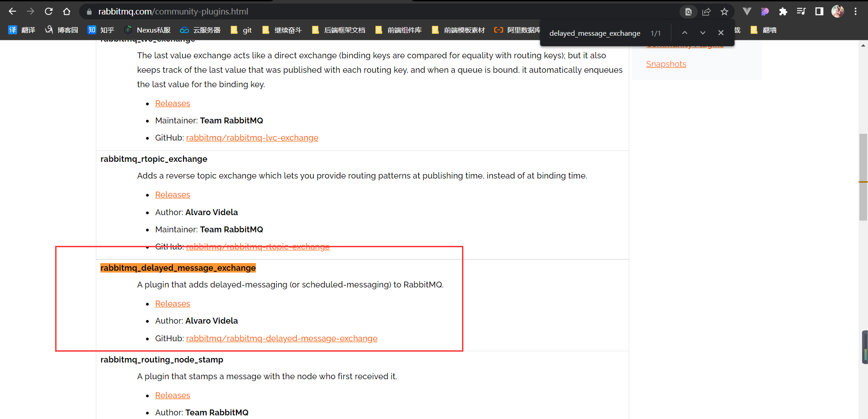Image resolution: width=868 pixels, height=419 pixels.
Task: Open the V-shaped extension icon
Action: (x=747, y=12)
